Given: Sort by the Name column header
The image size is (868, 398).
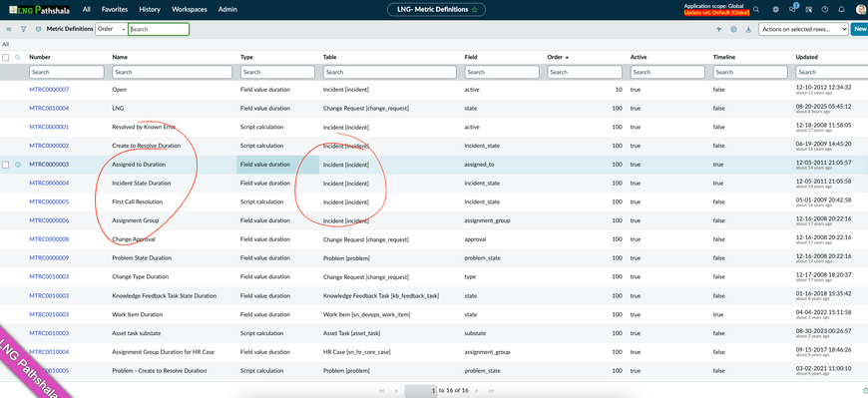Looking at the screenshot, I should point(120,57).
